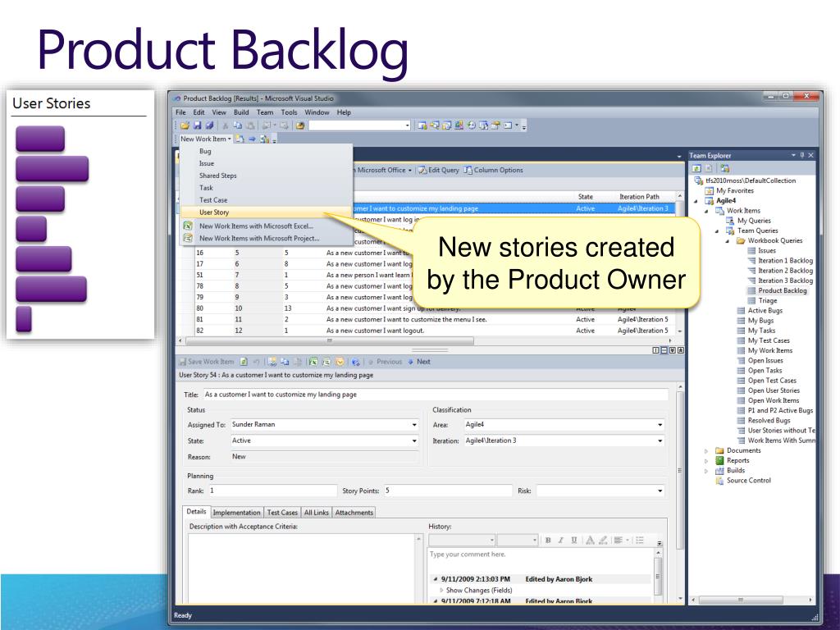The height and width of the screenshot is (630, 840).
Task: Click the Column Options icon
Action: (x=468, y=170)
